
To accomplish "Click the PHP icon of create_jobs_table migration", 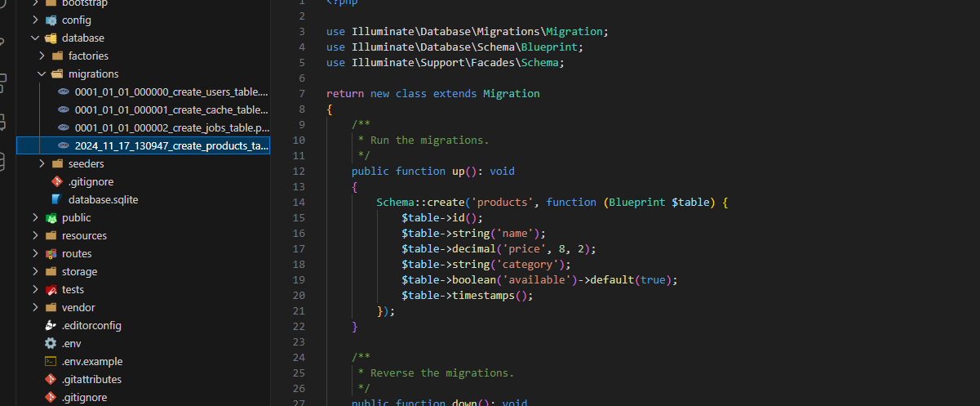I will 64,128.
